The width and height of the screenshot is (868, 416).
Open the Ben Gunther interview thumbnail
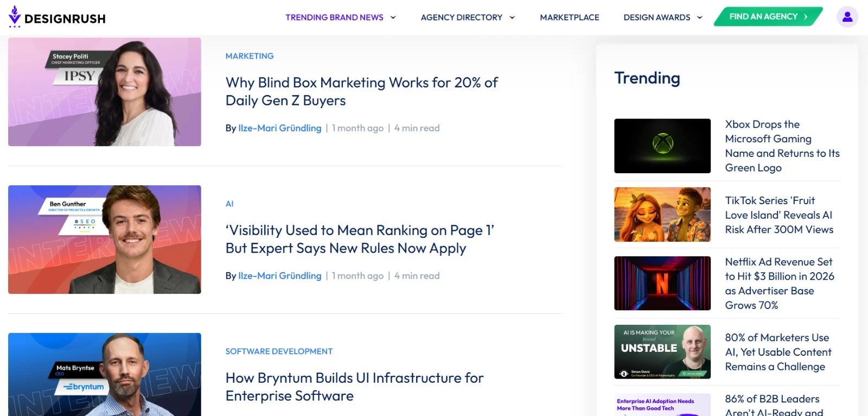(105, 239)
